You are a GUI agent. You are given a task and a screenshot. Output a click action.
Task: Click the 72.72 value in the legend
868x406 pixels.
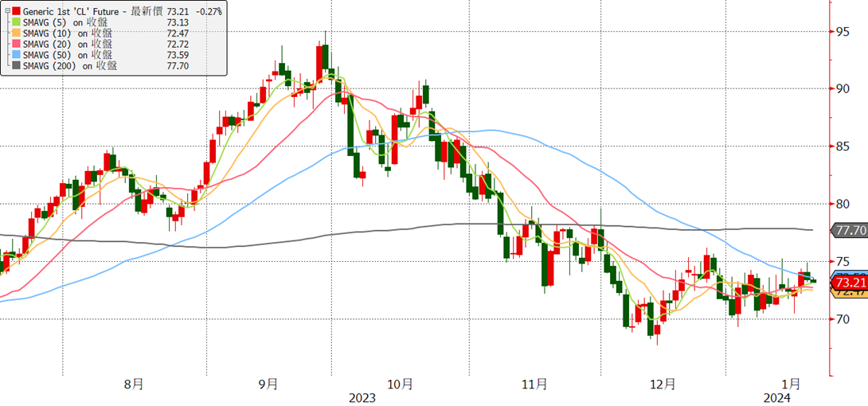tap(177, 45)
